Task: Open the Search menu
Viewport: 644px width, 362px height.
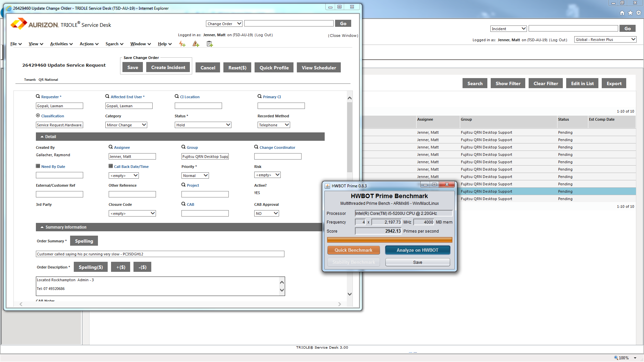Action: (x=114, y=44)
